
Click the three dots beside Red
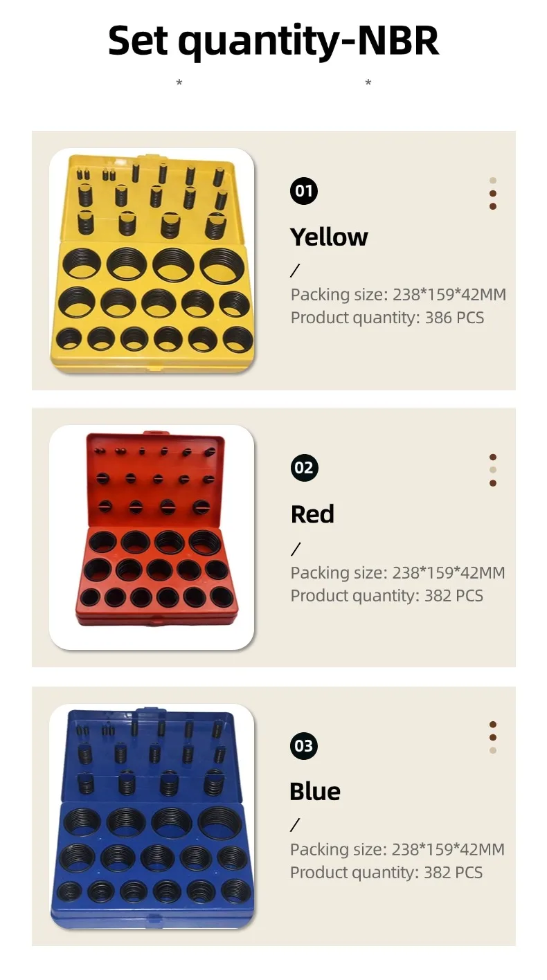pyautogui.click(x=493, y=470)
